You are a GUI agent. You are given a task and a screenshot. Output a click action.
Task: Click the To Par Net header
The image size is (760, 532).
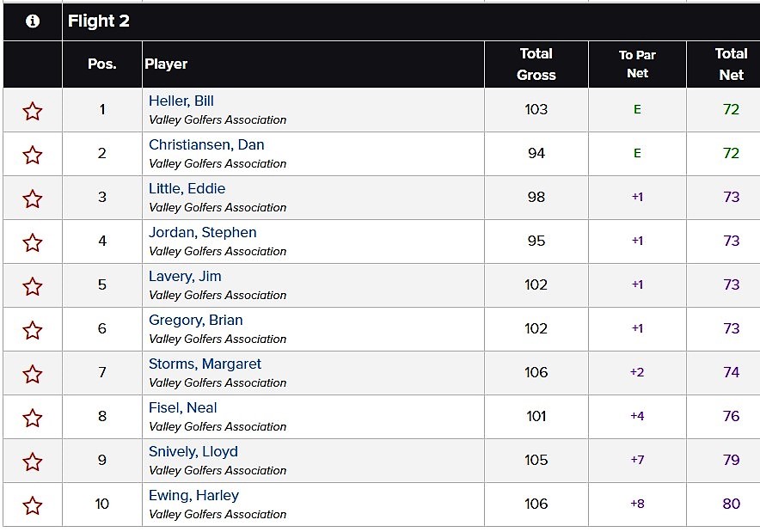(x=637, y=64)
